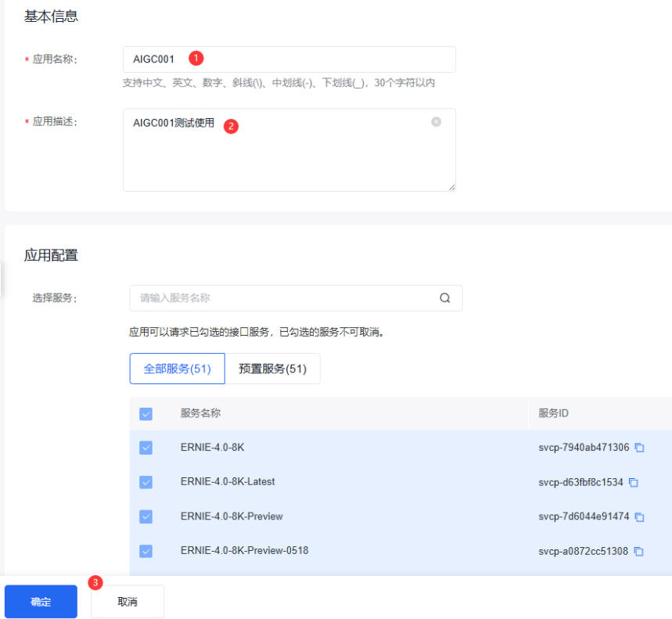Click the 取消 cancel button

click(128, 602)
